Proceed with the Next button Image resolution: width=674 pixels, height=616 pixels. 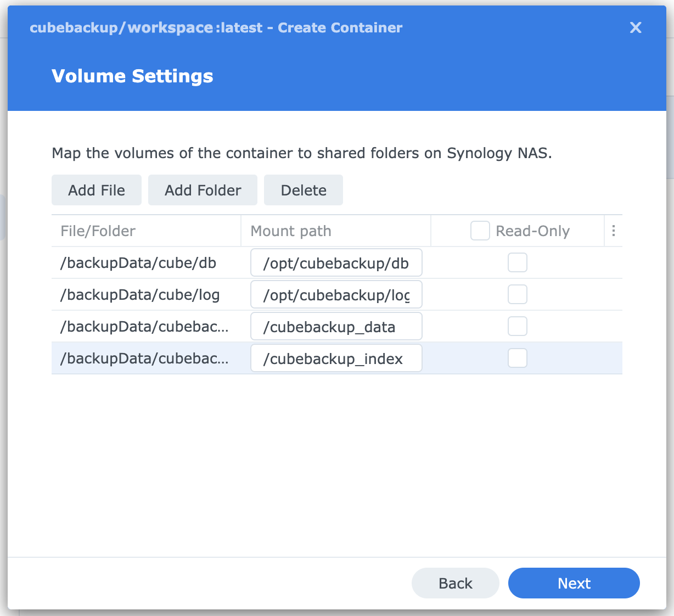point(574,583)
